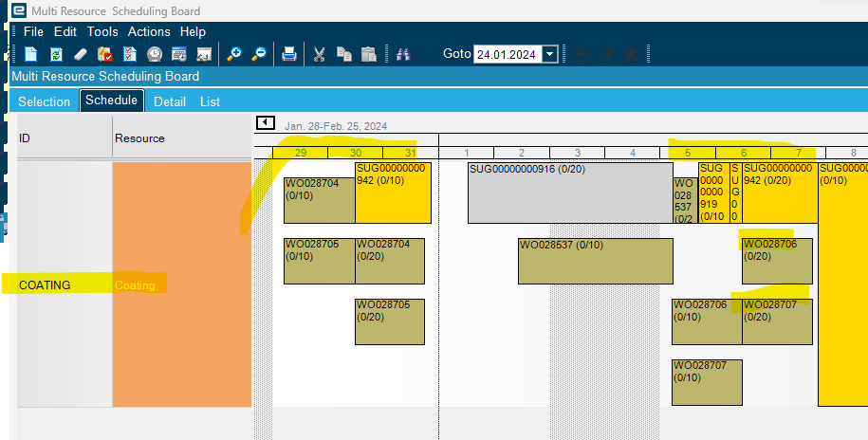Click the green Refresh toolbar icon
Viewport: 868px width, 440px height.
[x=56, y=54]
